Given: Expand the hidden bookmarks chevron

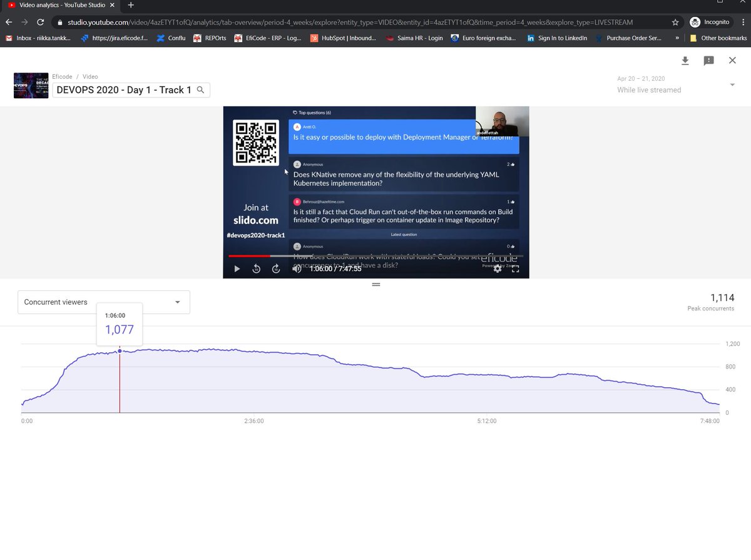Looking at the screenshot, I should point(678,38).
